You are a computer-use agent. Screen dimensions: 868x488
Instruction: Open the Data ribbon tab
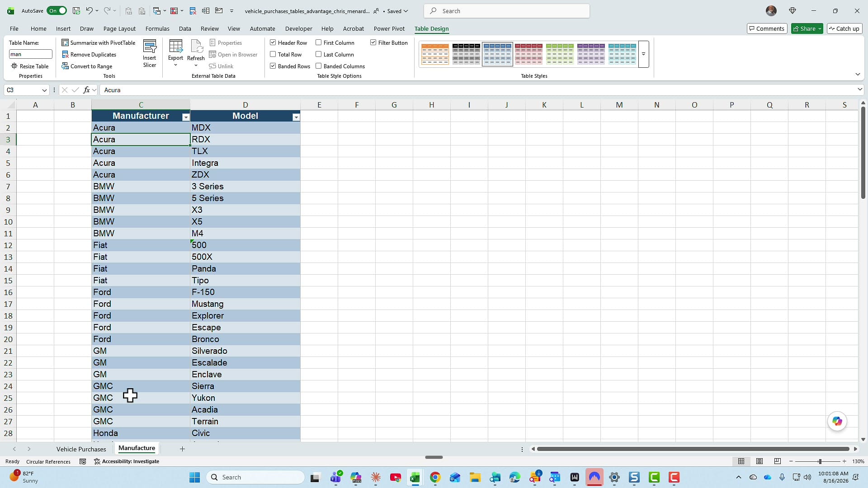[x=185, y=28]
